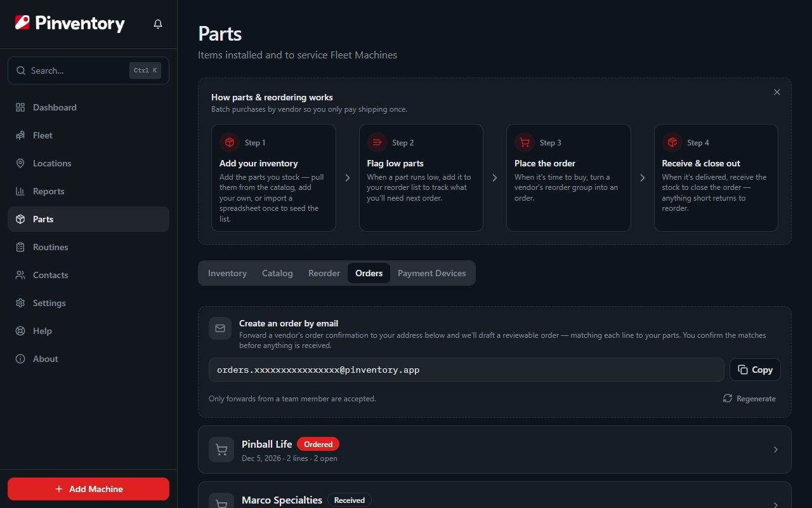This screenshot has height=508, width=812.
Task: Click the Reports chart icon
Action: (x=20, y=191)
